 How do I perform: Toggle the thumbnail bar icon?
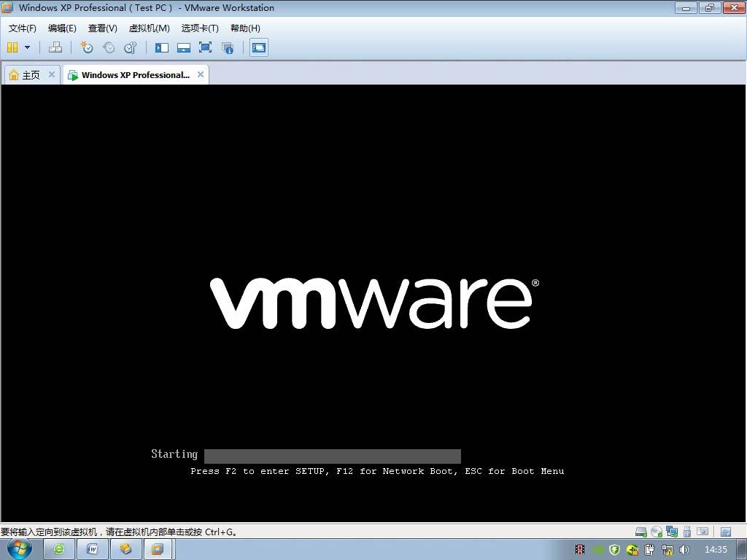point(183,47)
